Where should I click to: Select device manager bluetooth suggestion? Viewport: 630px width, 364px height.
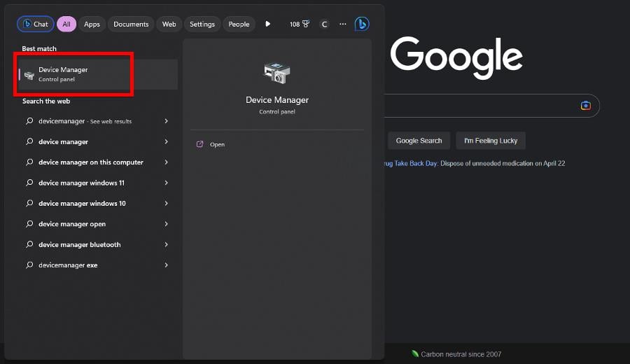pyautogui.click(x=80, y=245)
